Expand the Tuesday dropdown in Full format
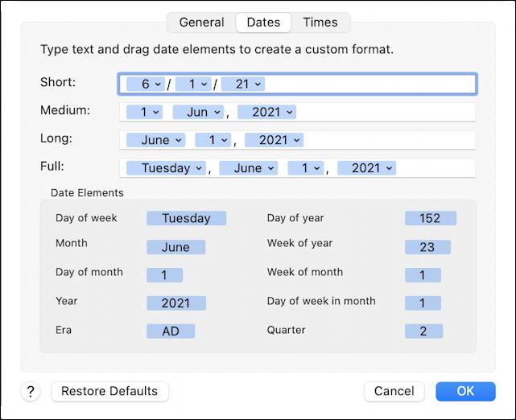Image resolution: width=516 pixels, height=420 pixels. pyautogui.click(x=166, y=168)
